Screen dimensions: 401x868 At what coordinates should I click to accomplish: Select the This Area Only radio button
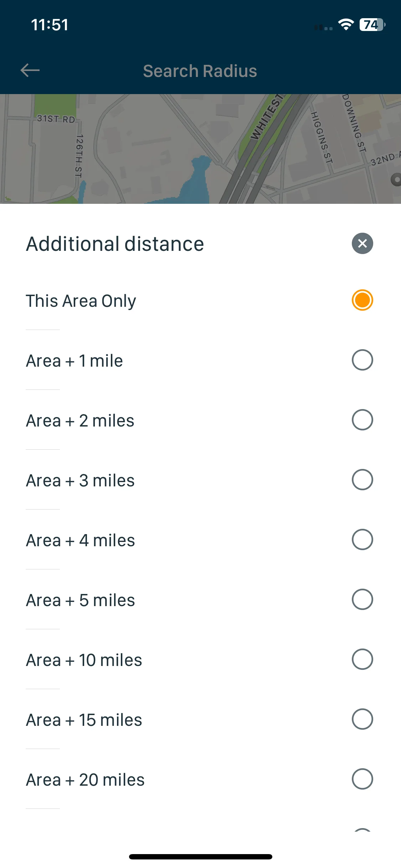pos(362,300)
